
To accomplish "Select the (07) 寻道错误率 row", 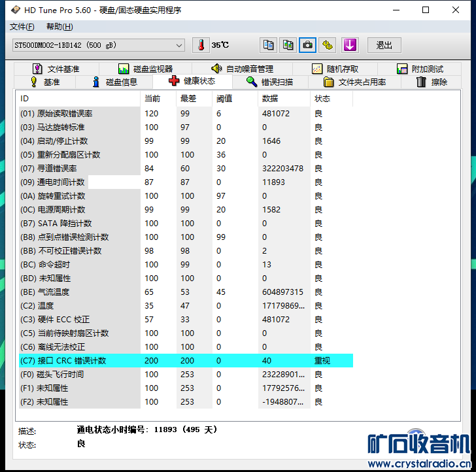I will pos(186,169).
